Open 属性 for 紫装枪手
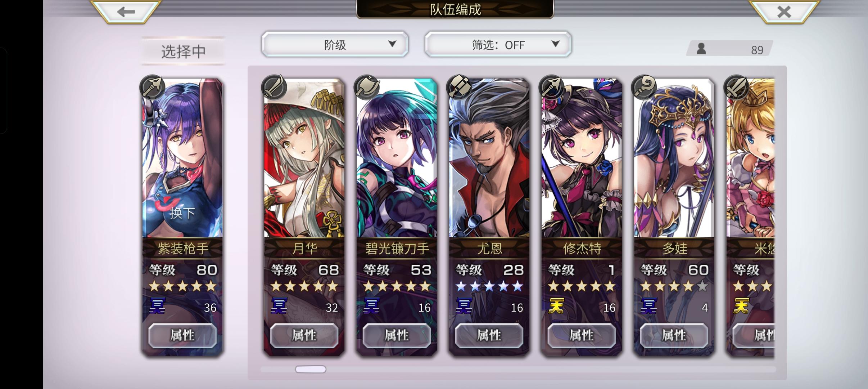This screenshot has height=389, width=868. 182,336
